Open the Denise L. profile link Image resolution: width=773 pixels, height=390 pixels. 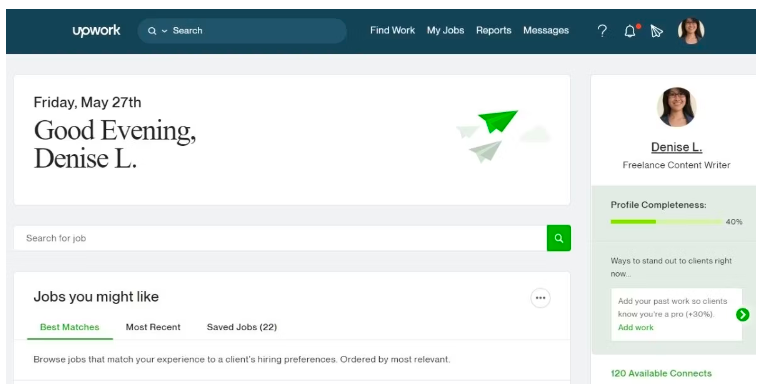676,147
